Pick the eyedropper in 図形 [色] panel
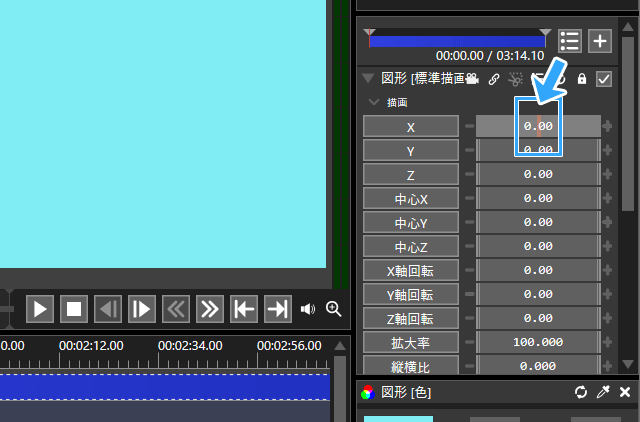Viewport: 640px width, 422px height. point(603,392)
